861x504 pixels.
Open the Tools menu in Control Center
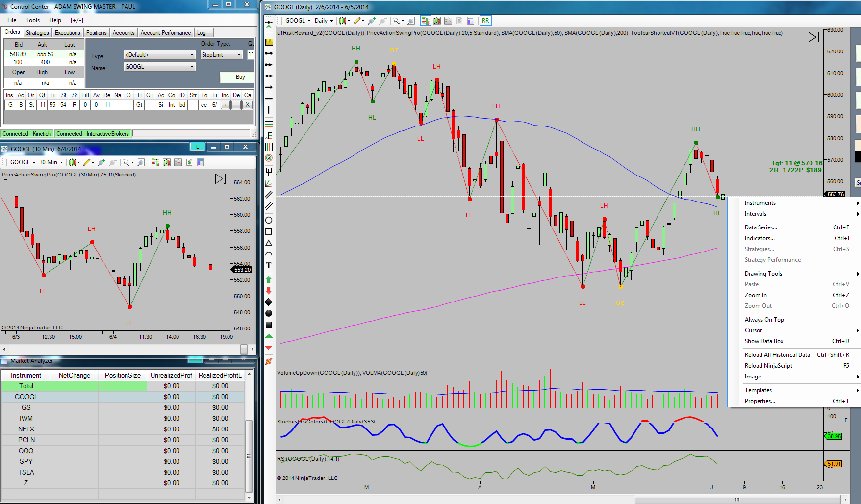pos(32,20)
